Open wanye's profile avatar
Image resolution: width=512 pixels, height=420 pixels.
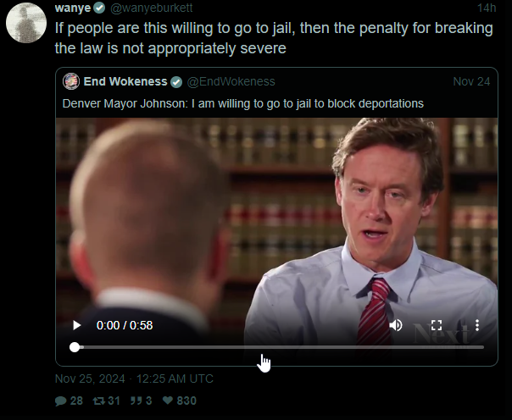tap(26, 23)
